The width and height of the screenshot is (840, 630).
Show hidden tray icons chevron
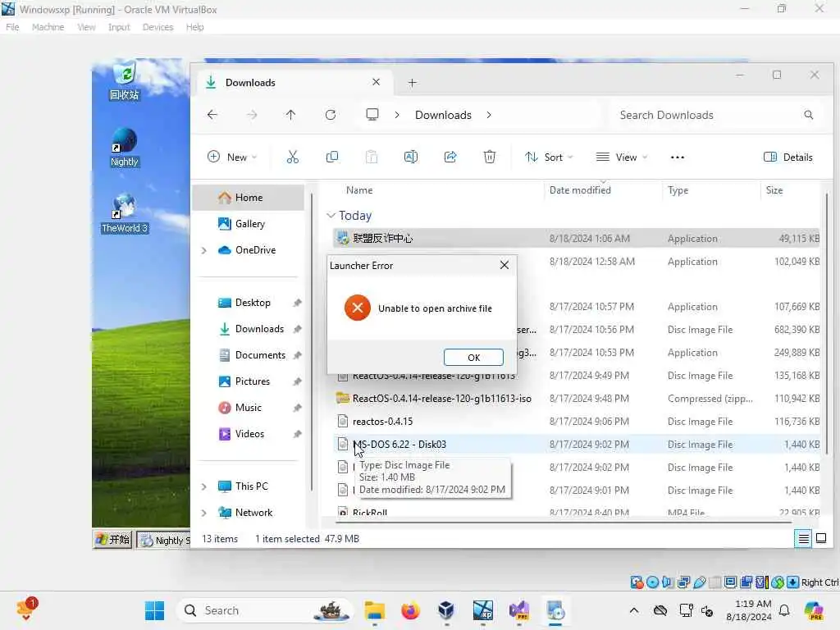634,610
